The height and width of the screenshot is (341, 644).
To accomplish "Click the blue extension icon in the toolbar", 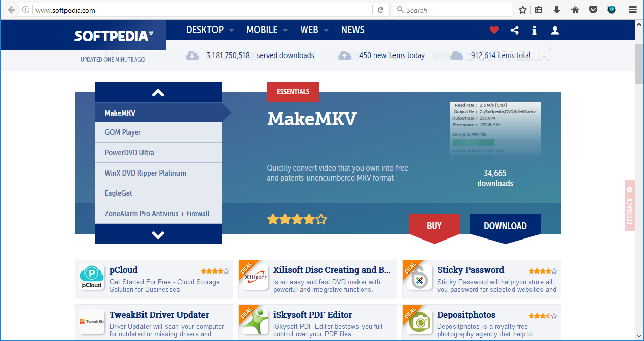I will pyautogui.click(x=612, y=10).
